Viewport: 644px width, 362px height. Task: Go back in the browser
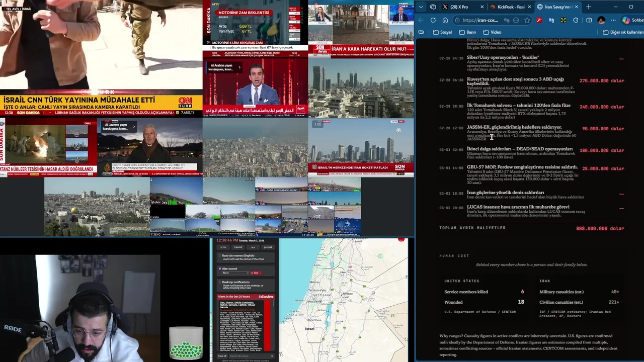click(x=421, y=20)
